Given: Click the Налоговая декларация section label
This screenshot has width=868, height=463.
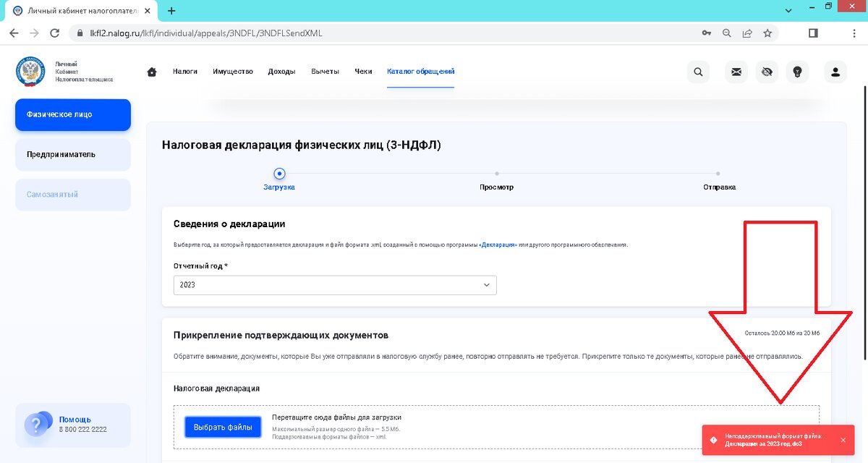Looking at the screenshot, I should click(x=216, y=388).
